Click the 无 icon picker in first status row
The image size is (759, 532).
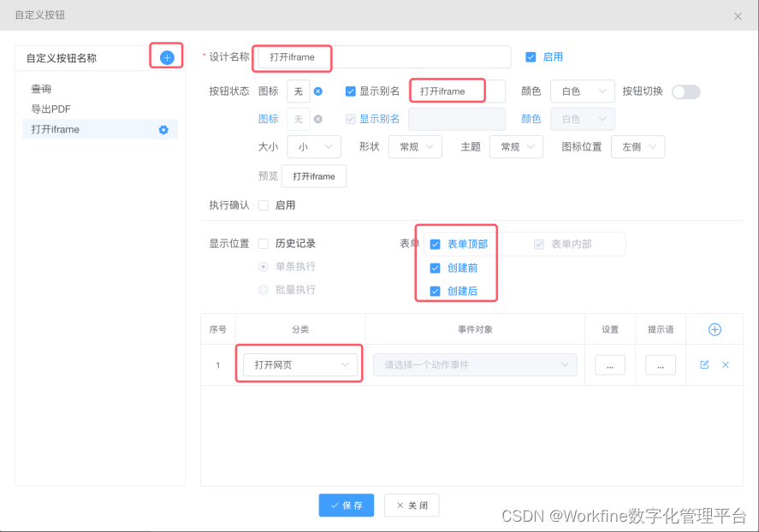coord(298,92)
